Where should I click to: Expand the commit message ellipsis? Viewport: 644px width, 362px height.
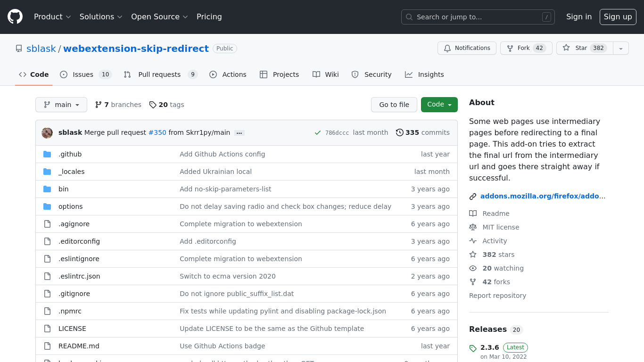pos(239,133)
